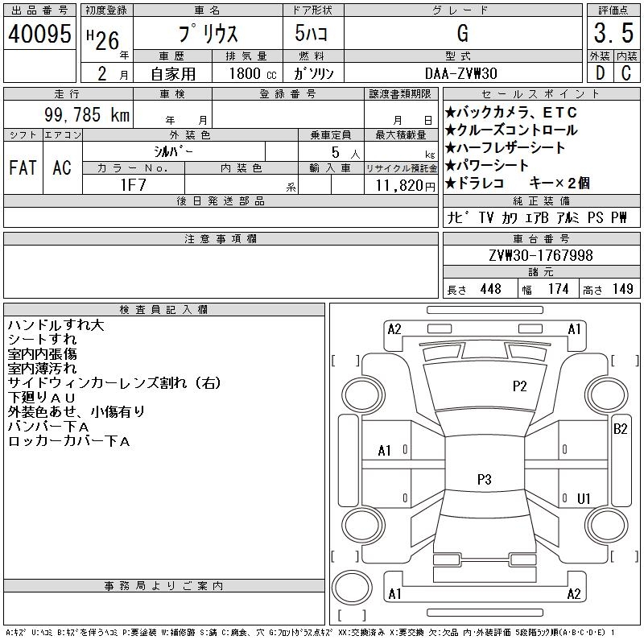Click interior grade C

coord(626,73)
